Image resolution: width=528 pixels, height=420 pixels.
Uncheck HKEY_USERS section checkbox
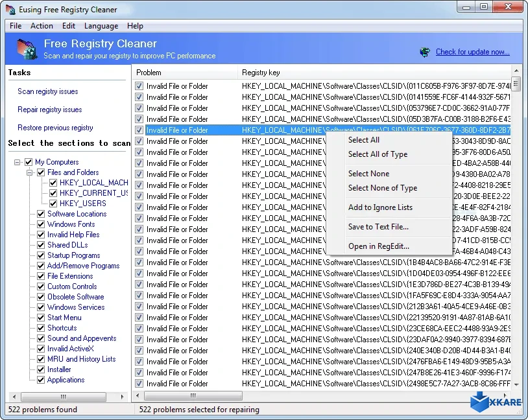(x=53, y=204)
